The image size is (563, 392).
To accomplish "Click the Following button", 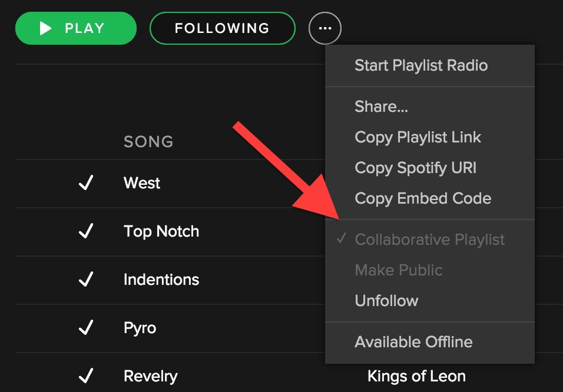I will click(223, 28).
